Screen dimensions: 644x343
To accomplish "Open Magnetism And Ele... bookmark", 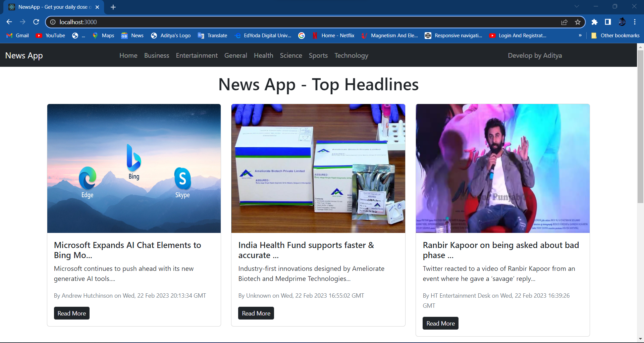I will click(390, 35).
